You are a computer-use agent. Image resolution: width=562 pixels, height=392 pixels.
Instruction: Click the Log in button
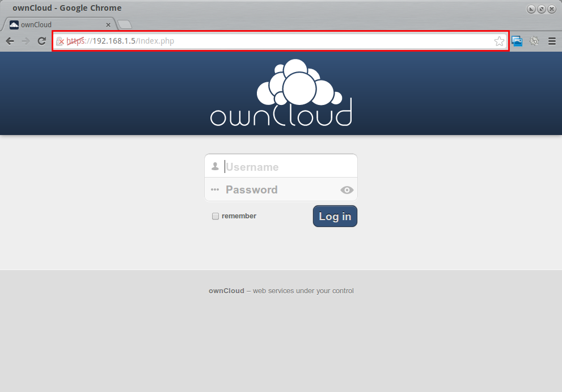tap(335, 216)
